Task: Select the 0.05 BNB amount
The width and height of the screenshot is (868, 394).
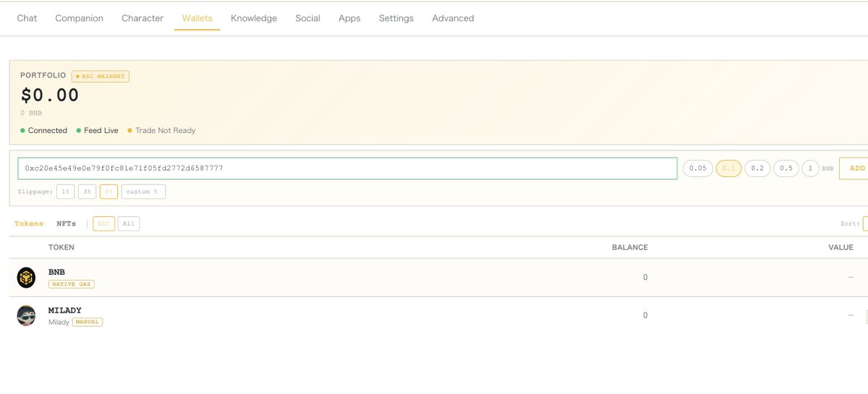Action: (698, 168)
